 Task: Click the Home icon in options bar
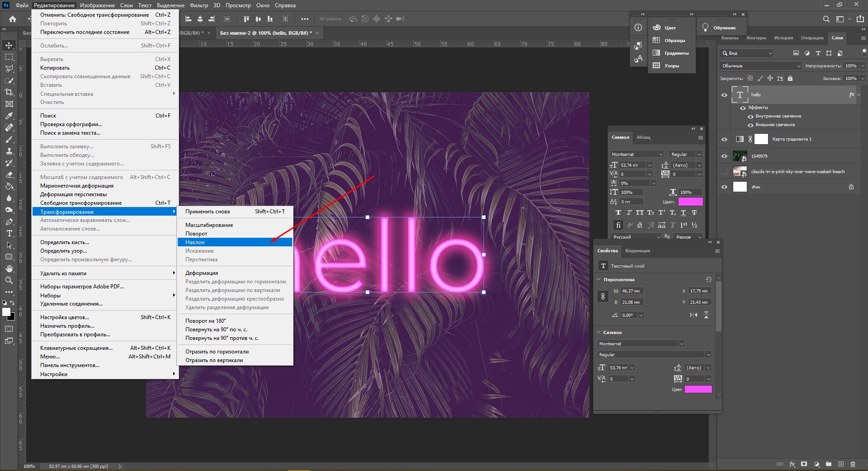point(13,19)
